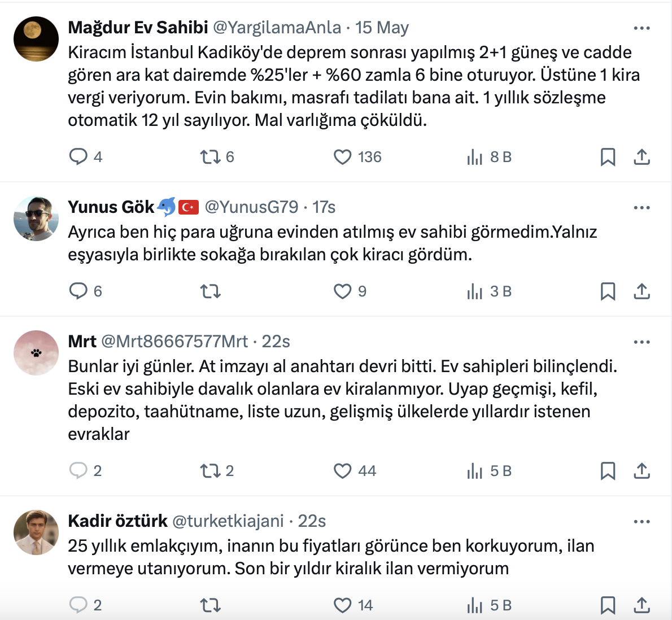The height and width of the screenshot is (620, 672).
Task: Expand the three-dot menu on Mrt's tweet
Action: [642, 342]
